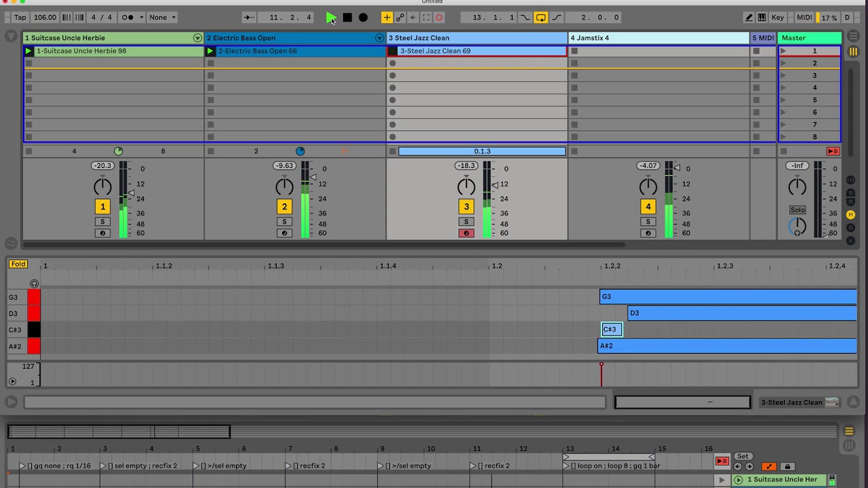Viewport: 868px width, 488px height.
Task: Toggle Computer MIDI Keyboard icon
Action: tap(762, 18)
